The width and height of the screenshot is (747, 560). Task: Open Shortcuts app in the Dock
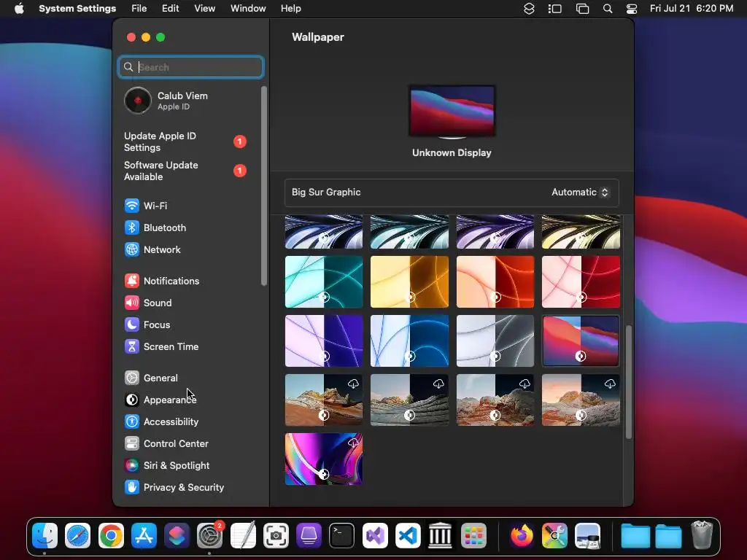[177, 536]
